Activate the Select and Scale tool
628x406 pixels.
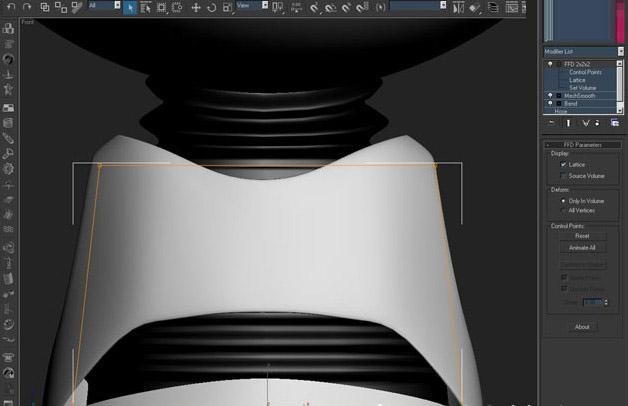(x=227, y=7)
